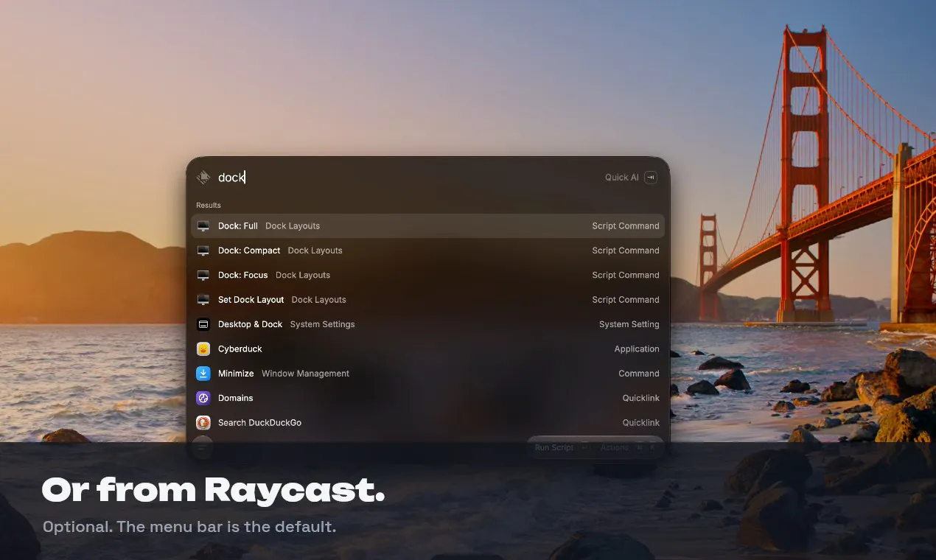Select the Dock: Focus result row

tap(427, 275)
